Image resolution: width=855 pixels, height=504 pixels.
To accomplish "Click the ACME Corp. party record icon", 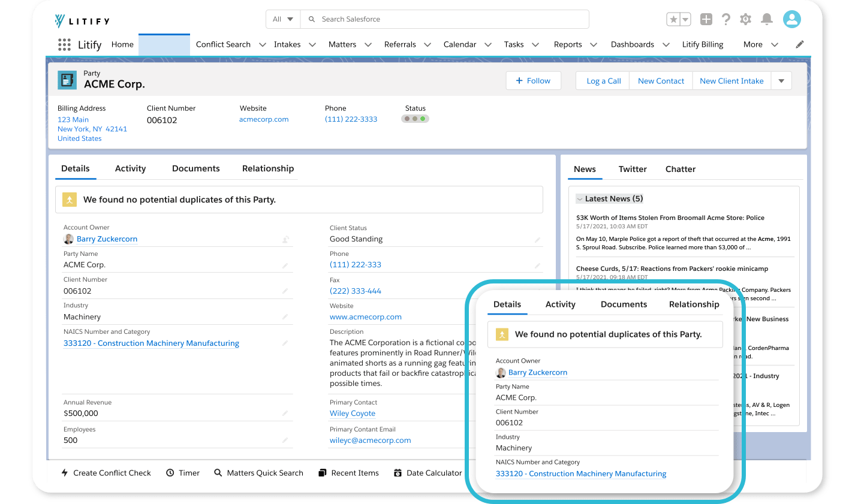I will coord(67,80).
